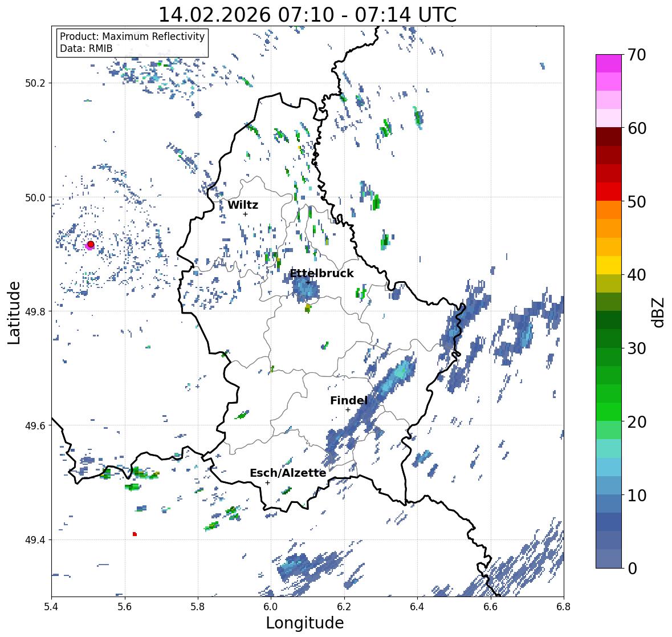Click the bright green colorbar segment at 20
This screenshot has height=637, width=672.
609,412
